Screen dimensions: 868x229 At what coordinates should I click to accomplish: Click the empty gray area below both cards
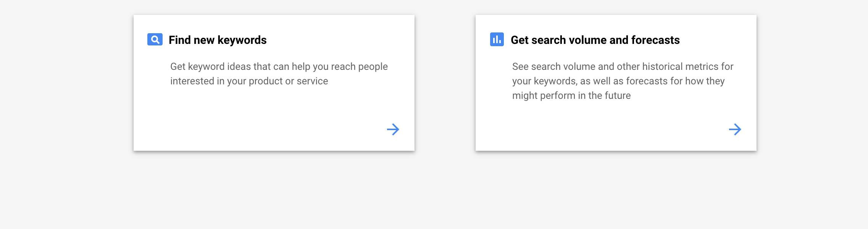click(x=445, y=191)
